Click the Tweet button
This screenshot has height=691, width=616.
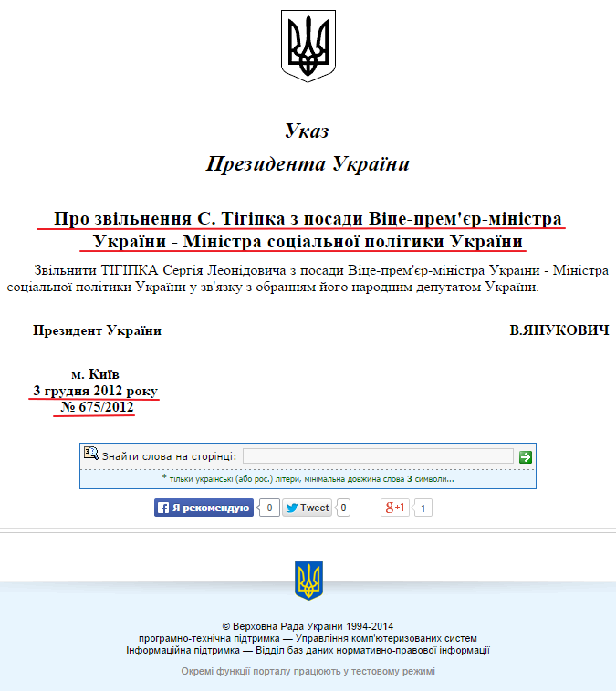308,508
